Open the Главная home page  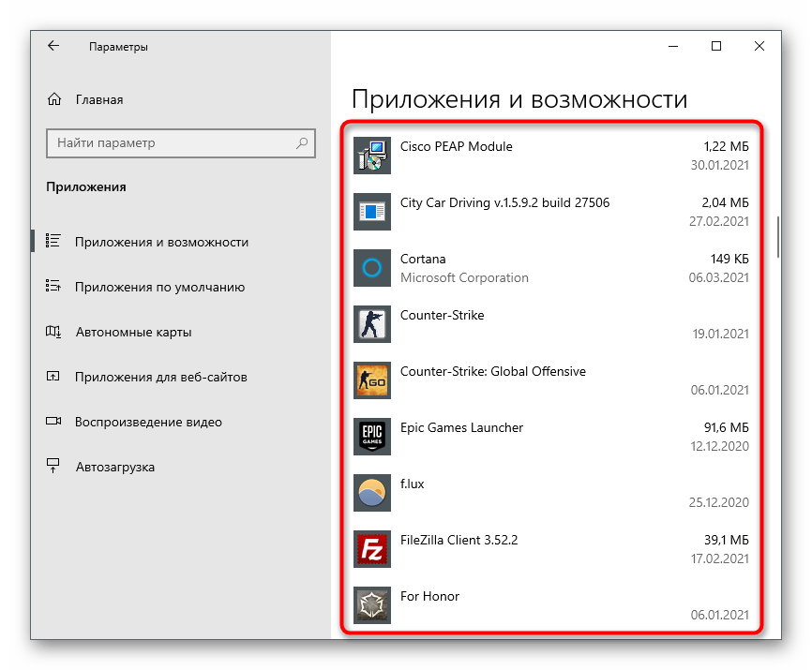click(x=98, y=99)
